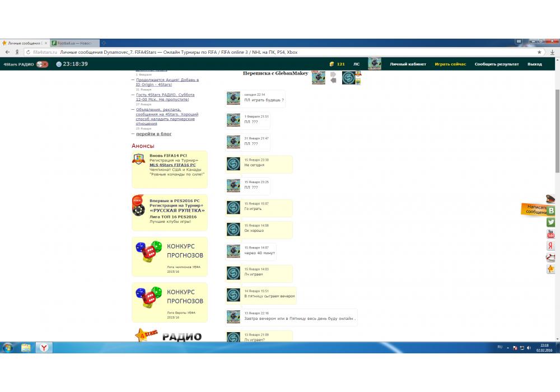Open a new browser tab with plus
Image resolution: width=560 pixels, height=392 pixels.
tap(104, 43)
